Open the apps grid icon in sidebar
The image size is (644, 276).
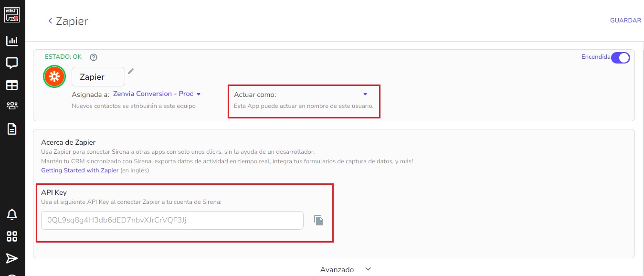[12, 236]
